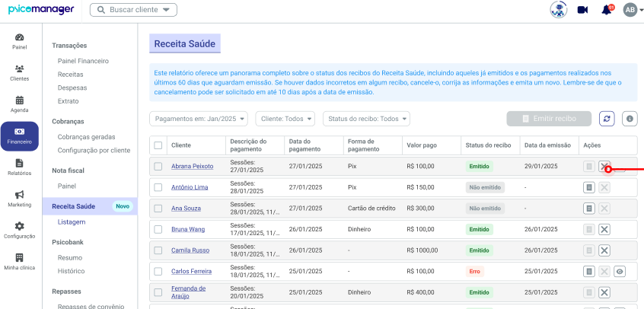Click Status do recibo column header

[x=488, y=145]
